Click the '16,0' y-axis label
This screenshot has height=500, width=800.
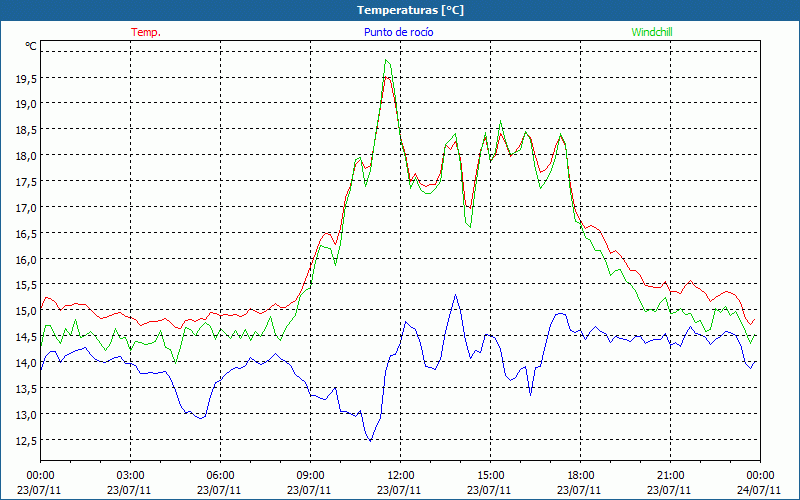pyautogui.click(x=27, y=259)
